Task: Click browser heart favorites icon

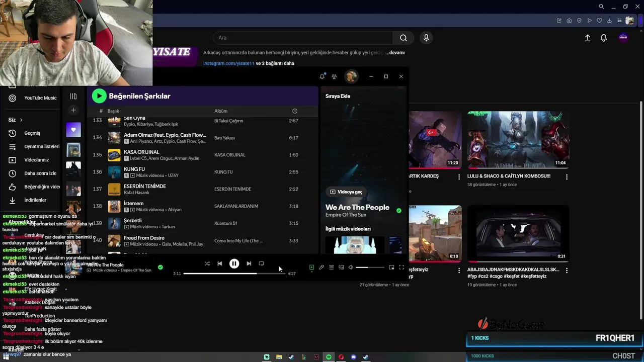Action: pos(599,21)
